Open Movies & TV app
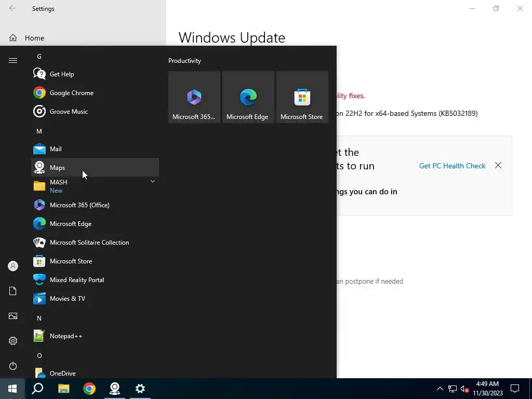The width and height of the screenshot is (532, 399). point(95,298)
